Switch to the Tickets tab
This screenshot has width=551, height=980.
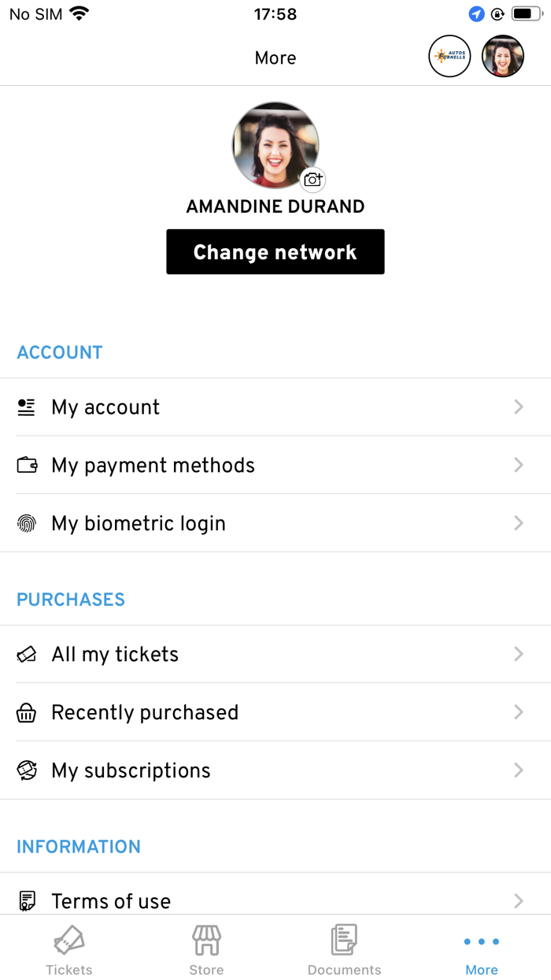(69, 949)
